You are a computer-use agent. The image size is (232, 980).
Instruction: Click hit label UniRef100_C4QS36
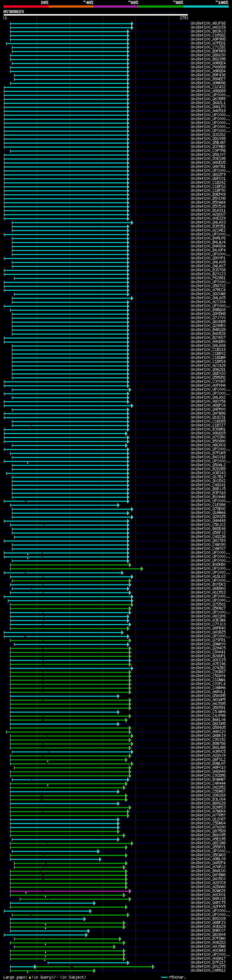[208, 537]
